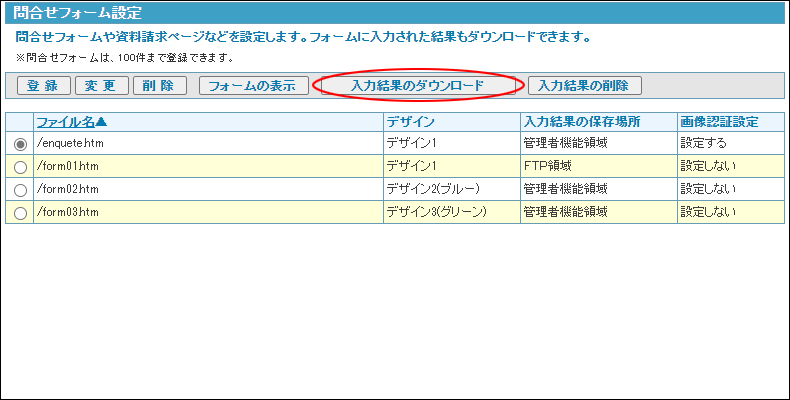This screenshot has height=400, width=790.
Task: Click the FTP領域 storage location cell
Action: coord(547,167)
